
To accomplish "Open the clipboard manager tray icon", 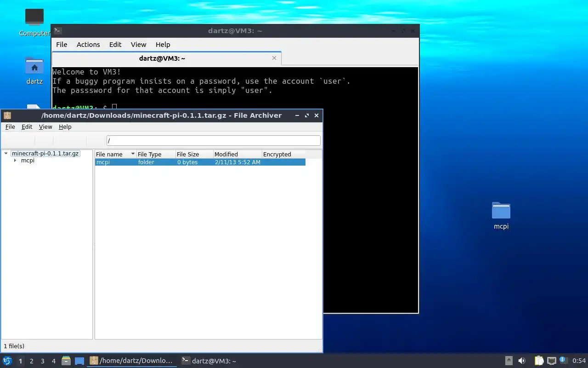I will [x=539, y=361].
